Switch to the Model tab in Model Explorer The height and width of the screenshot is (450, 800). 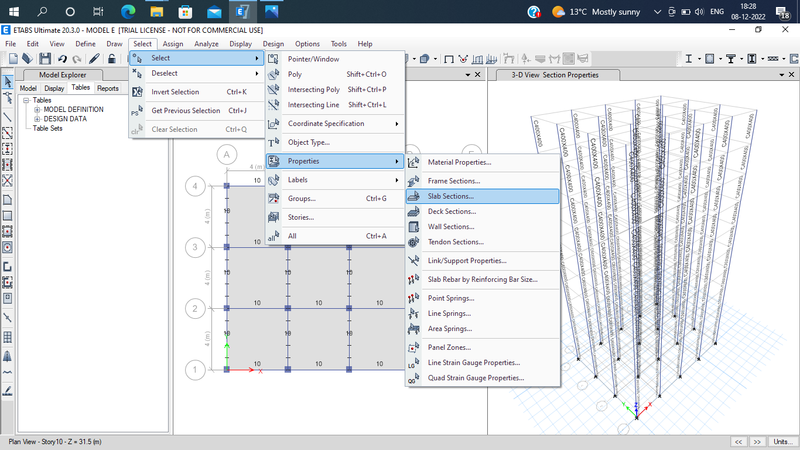28,88
